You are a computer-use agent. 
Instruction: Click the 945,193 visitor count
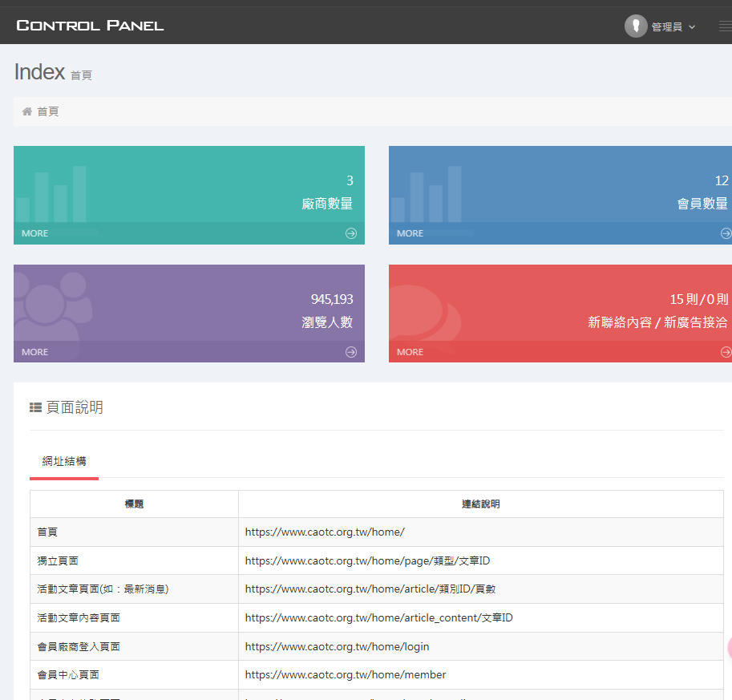332,299
